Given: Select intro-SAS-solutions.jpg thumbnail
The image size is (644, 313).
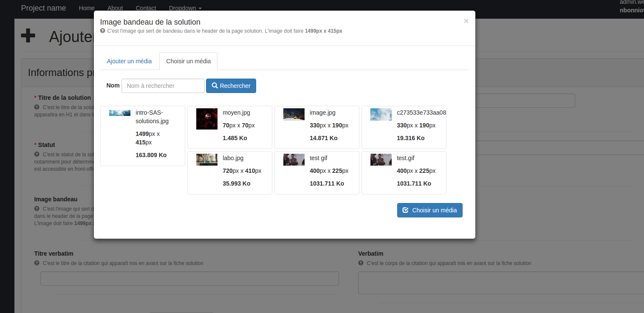Looking at the screenshot, I should (120, 113).
